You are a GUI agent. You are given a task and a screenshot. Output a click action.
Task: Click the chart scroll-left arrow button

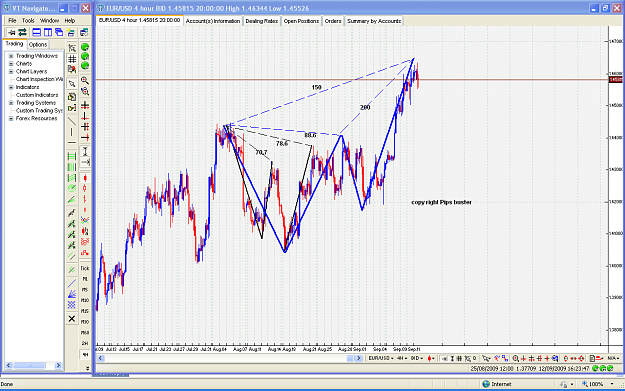[x=101, y=358]
